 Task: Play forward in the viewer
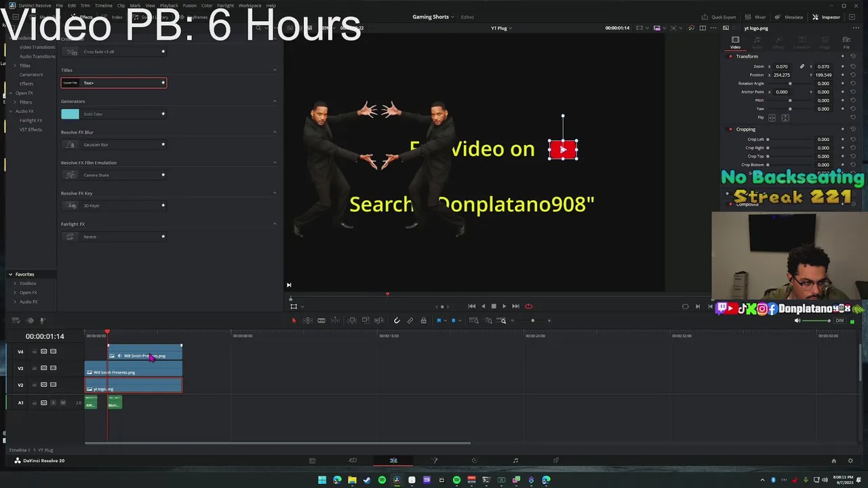coord(504,306)
